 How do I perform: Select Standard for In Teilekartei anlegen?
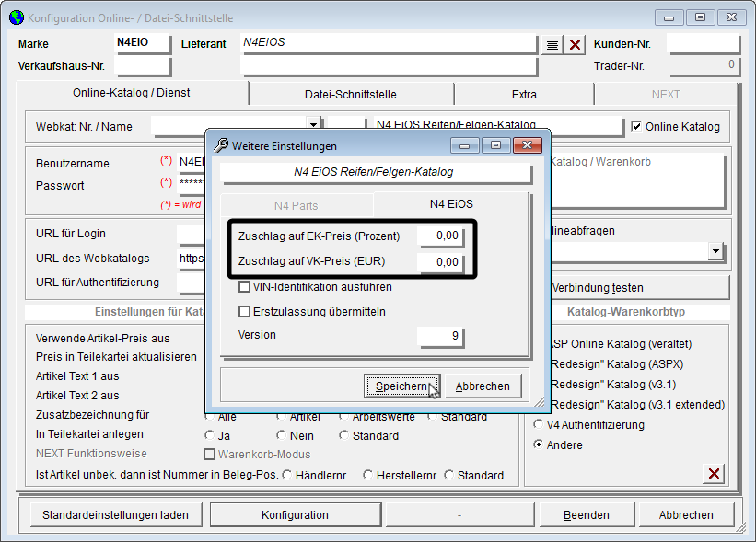[343, 435]
